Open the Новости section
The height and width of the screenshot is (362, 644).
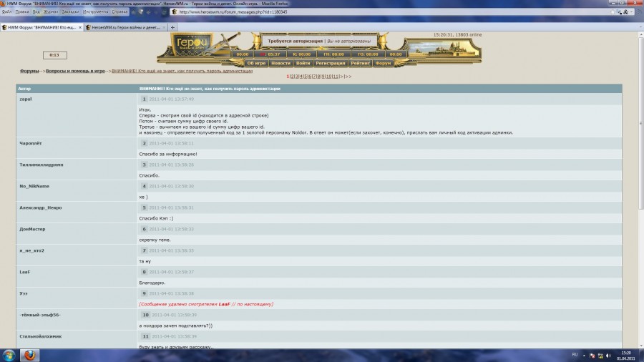[280, 63]
